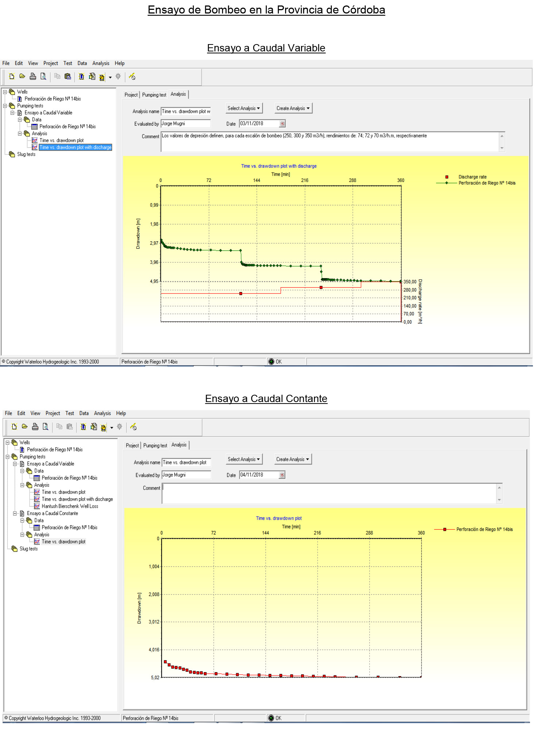The height and width of the screenshot is (729, 560).
Task: Select Slug tests node in Caudal Contante window
Action: click(x=28, y=549)
